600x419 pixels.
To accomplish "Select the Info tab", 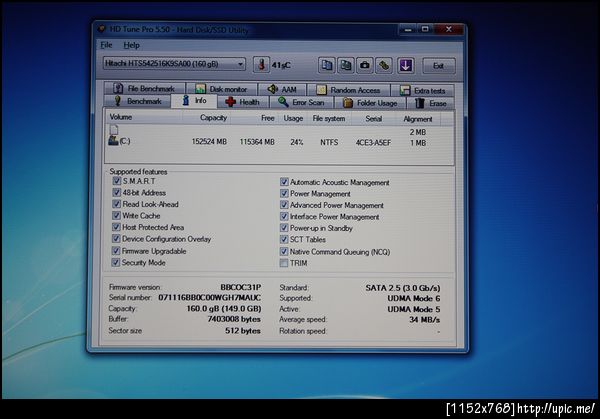I will [x=194, y=101].
